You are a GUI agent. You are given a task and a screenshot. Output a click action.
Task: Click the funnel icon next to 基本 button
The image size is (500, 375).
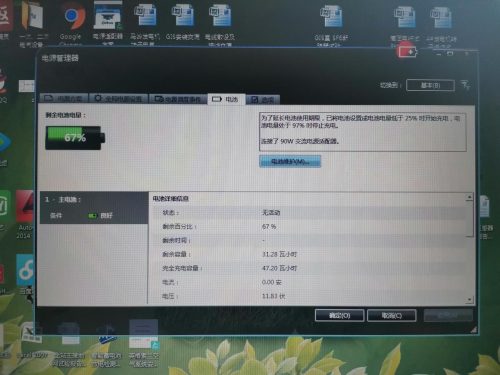tap(466, 85)
